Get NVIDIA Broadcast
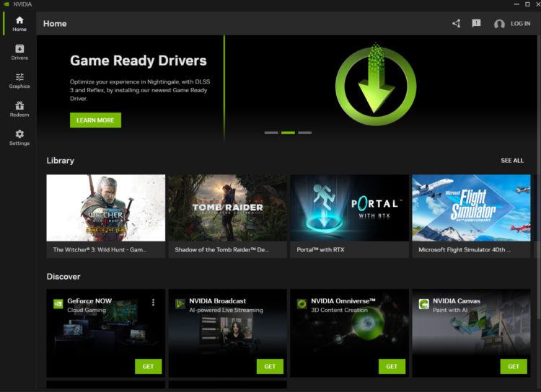The image size is (541, 392). pos(270,366)
